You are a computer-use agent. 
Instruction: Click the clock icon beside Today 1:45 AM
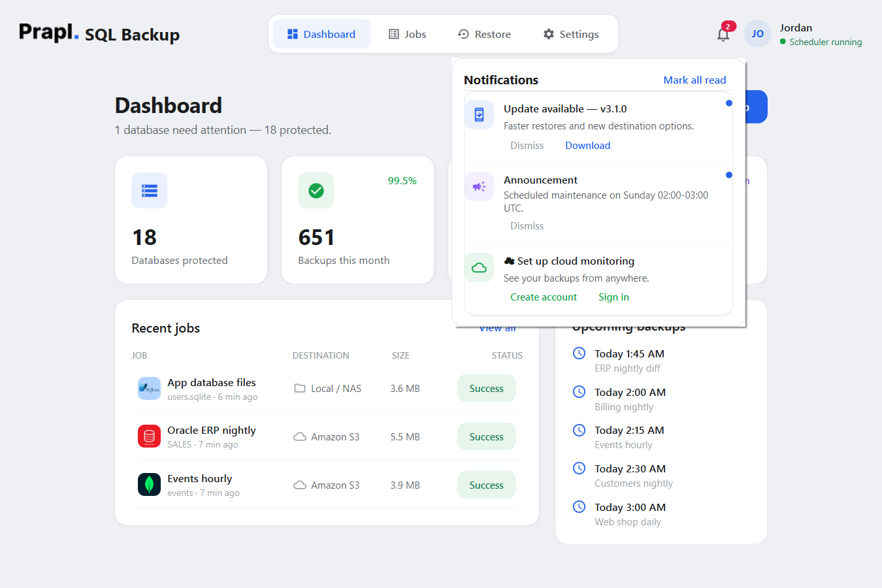[x=579, y=353]
